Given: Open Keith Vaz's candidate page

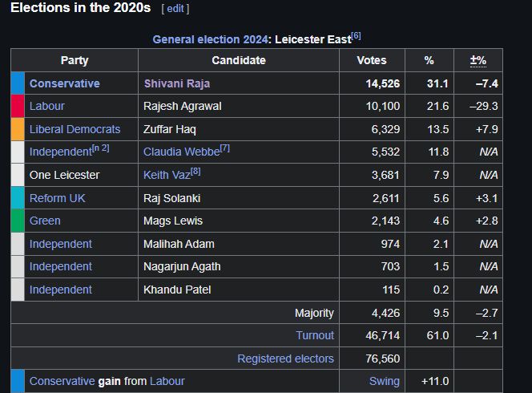Looking at the screenshot, I should point(167,175).
